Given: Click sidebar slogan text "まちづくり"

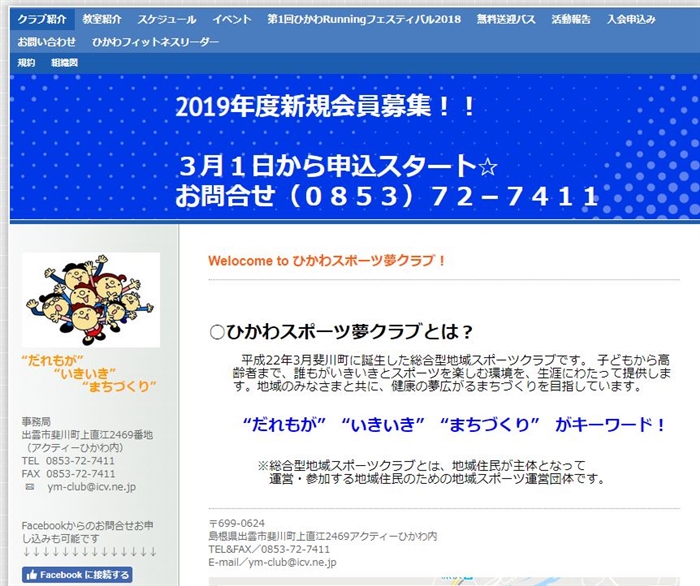Looking at the screenshot, I should point(119,386).
